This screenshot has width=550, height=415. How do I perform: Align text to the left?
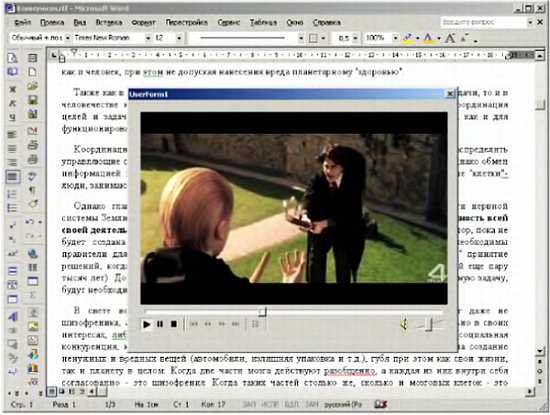point(12,134)
